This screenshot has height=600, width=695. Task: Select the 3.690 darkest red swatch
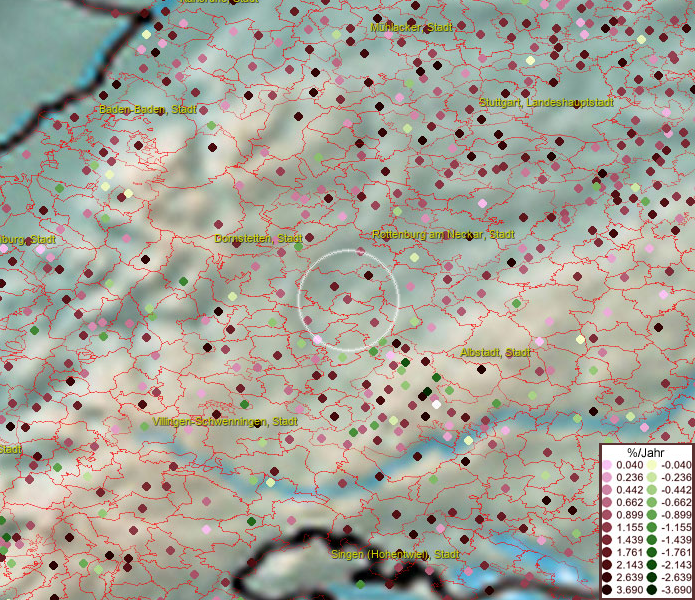point(607,590)
